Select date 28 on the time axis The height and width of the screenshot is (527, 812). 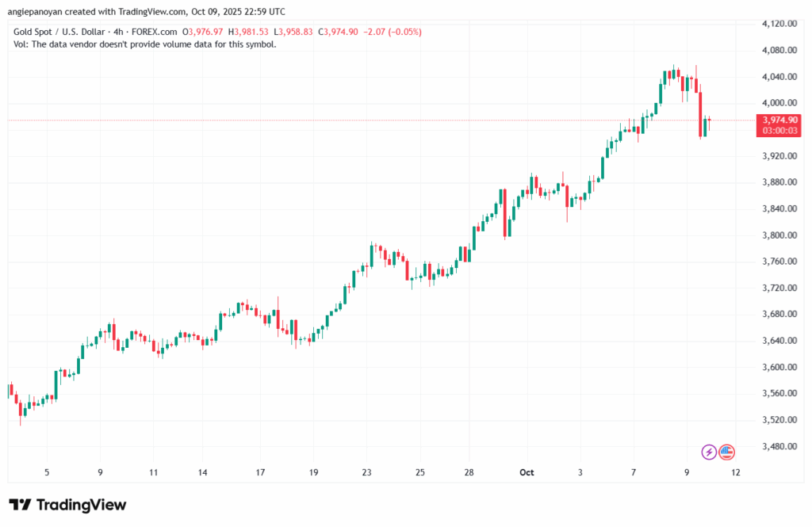469,472
